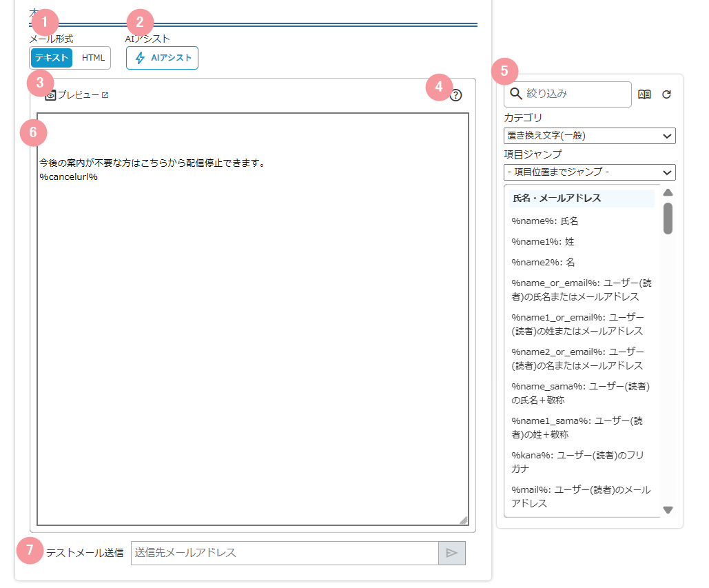This screenshot has height=588, width=709.
Task: Open the preview via camera icon
Action: tap(50, 96)
